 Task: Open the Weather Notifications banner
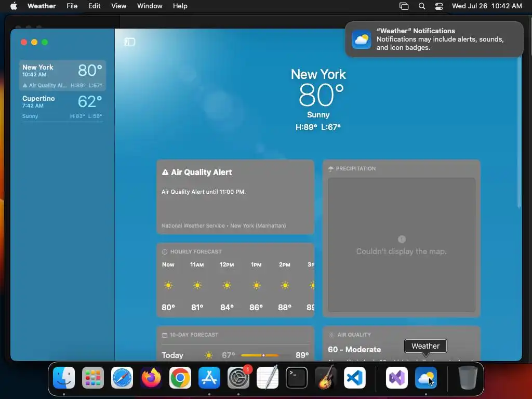click(x=434, y=39)
